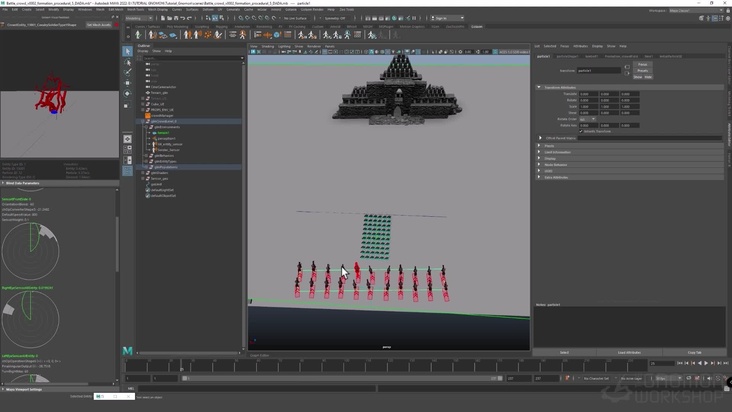
Task: Click the Focus button
Action: click(x=642, y=64)
